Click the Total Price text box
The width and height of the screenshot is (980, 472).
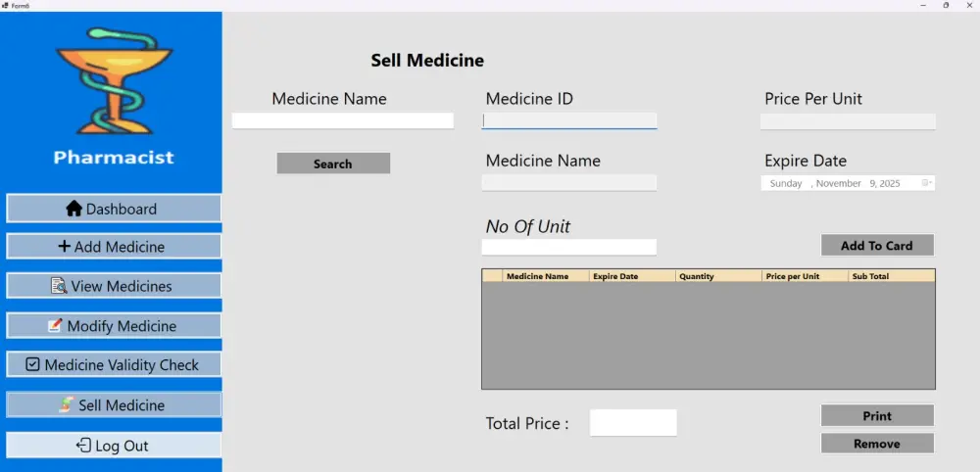tap(633, 423)
